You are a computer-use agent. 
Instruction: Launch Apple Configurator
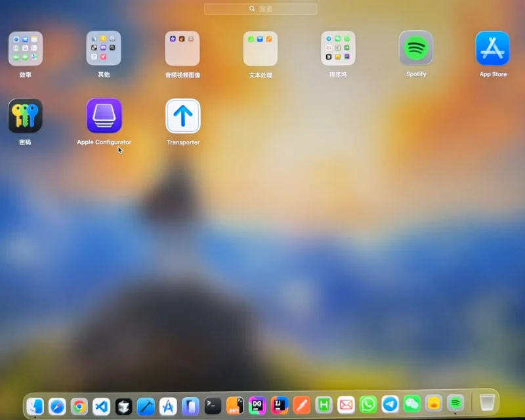click(x=104, y=115)
